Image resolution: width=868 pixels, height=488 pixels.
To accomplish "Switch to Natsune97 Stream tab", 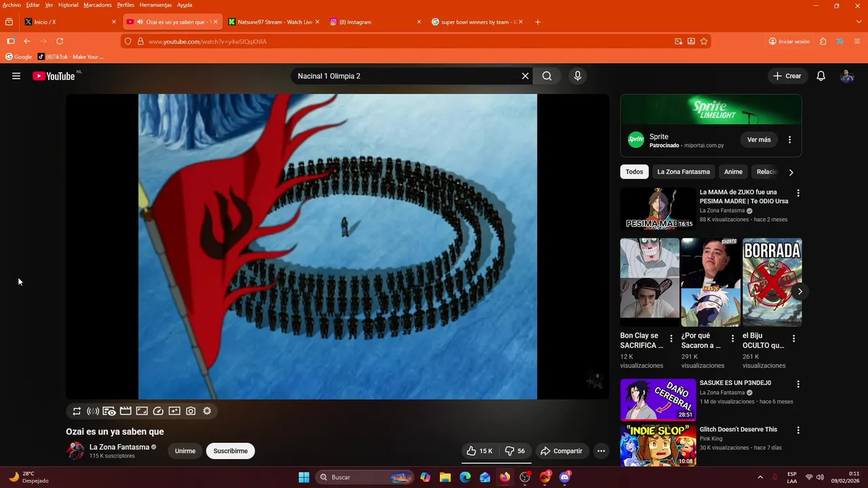I will pos(274,22).
